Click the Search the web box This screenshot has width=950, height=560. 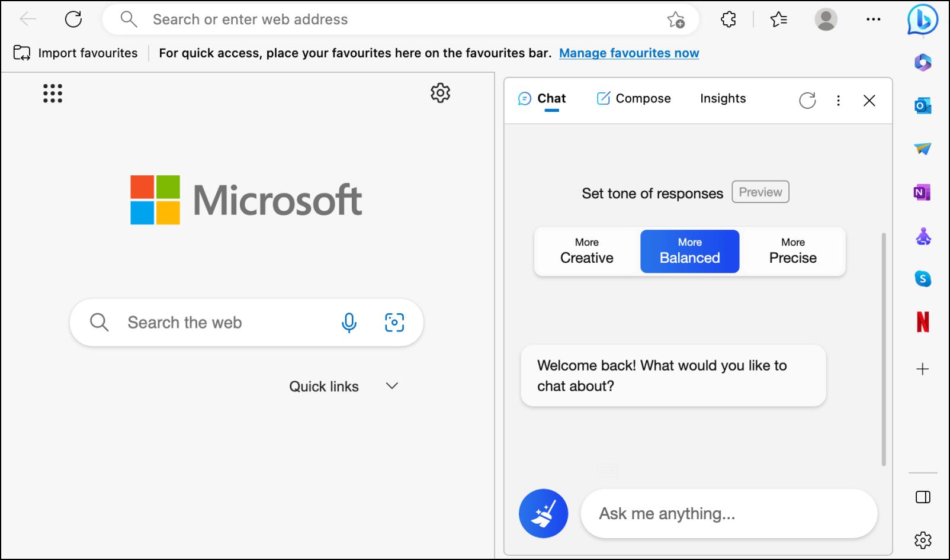(246, 323)
